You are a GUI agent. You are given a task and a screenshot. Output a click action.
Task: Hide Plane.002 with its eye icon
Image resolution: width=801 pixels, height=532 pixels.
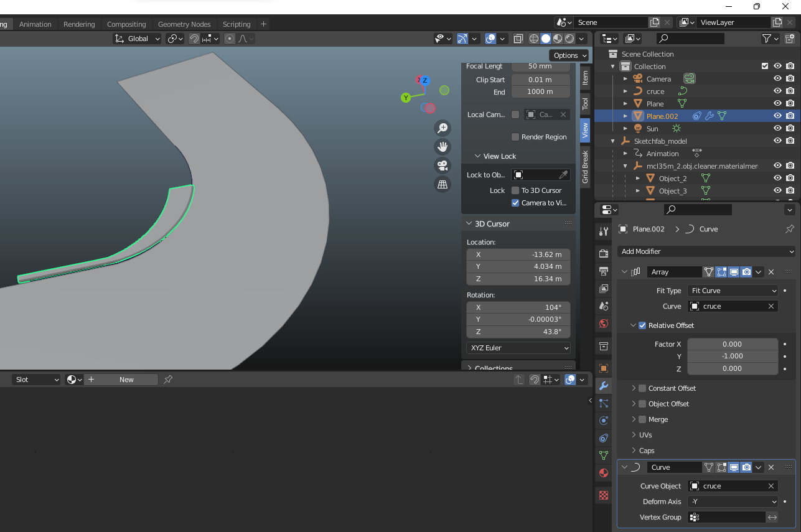tap(777, 116)
